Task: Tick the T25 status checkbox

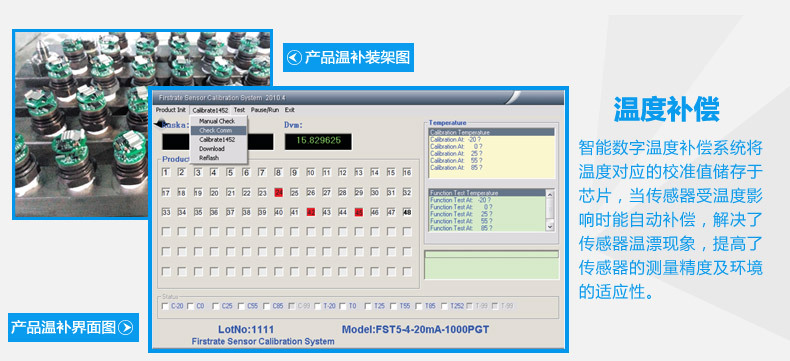Action: pyautogui.click(x=368, y=306)
